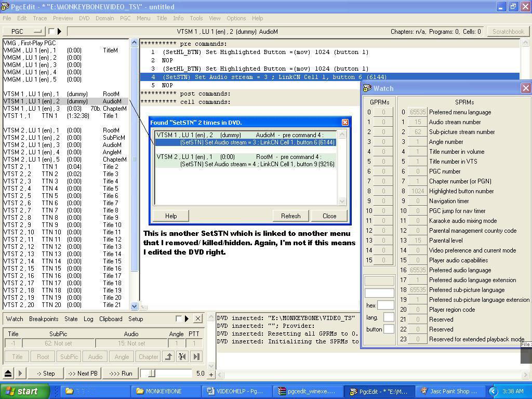Viewport: 532px width, 399px height.
Task: Click the folder icon in quick launch
Action: click(69, 391)
